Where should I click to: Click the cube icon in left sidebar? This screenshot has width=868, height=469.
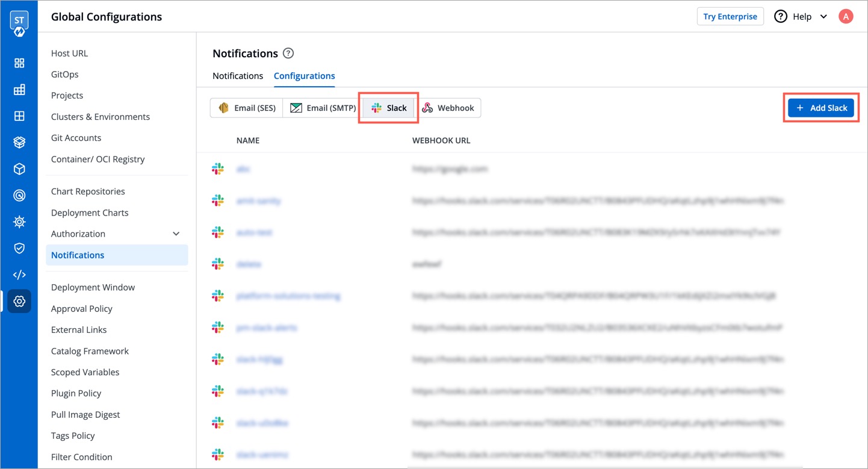pos(19,169)
